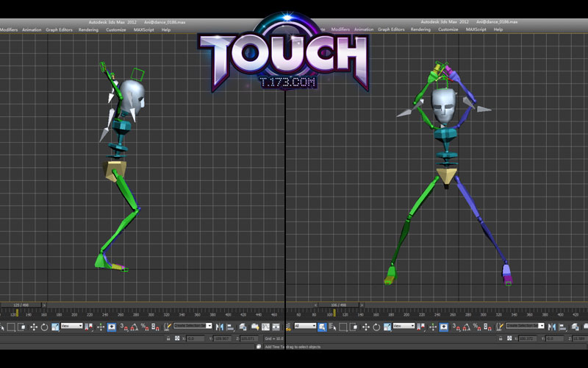588x368 pixels.
Task: Open View coordinate system dropdown in right window
Action: tap(404, 326)
